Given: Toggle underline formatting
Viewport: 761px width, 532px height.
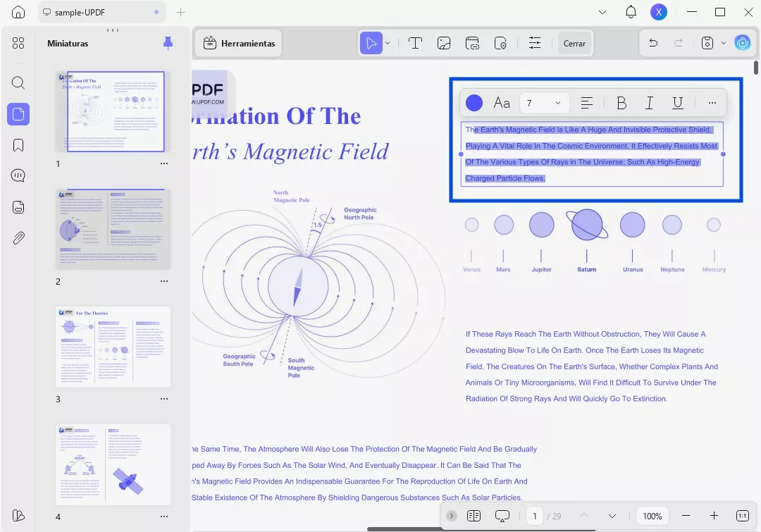Looking at the screenshot, I should (678, 103).
